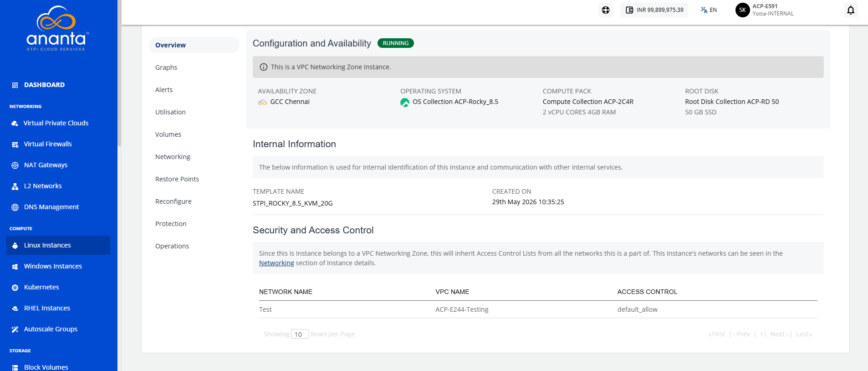Open the Operations tab
868x371 pixels.
click(172, 246)
